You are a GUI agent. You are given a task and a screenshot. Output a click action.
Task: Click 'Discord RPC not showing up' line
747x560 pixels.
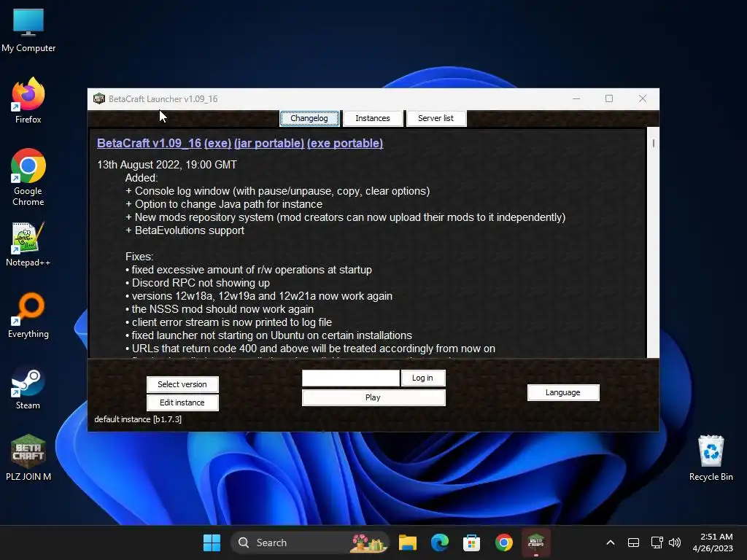point(197,283)
